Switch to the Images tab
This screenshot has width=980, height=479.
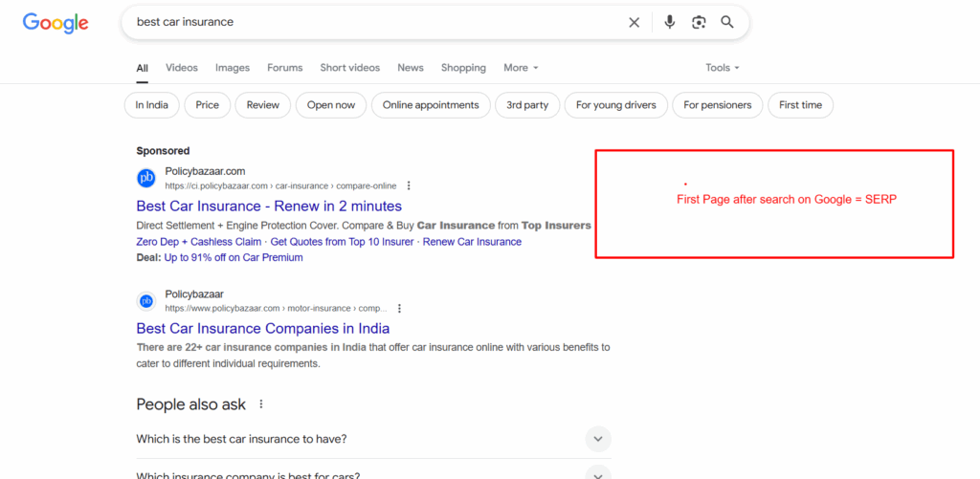[233, 68]
